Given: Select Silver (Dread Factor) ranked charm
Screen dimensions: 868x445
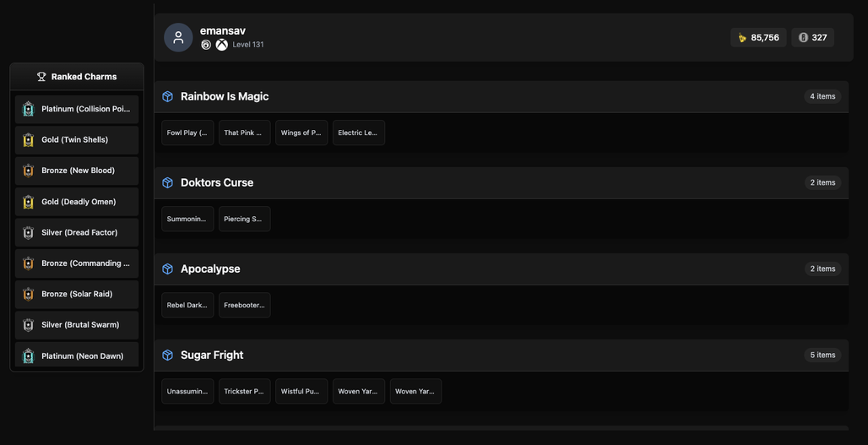Looking at the screenshot, I should (x=77, y=232).
